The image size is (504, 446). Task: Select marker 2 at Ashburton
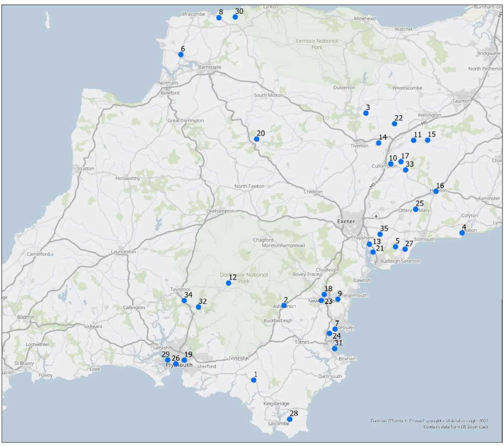click(x=284, y=305)
